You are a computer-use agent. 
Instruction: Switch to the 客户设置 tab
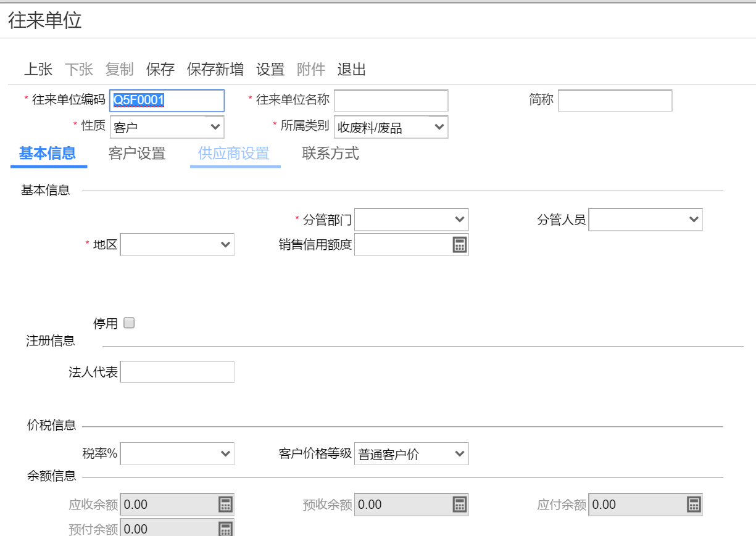[x=137, y=154]
